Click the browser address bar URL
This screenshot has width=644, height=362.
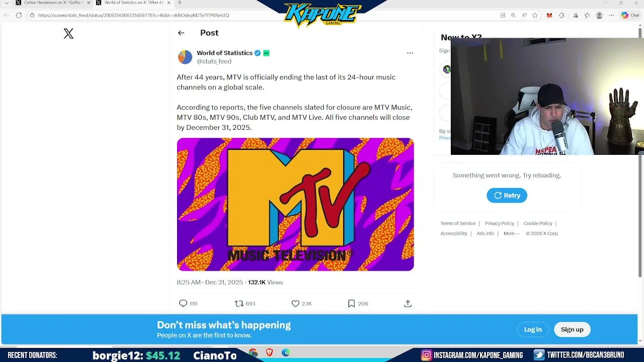pos(133,15)
